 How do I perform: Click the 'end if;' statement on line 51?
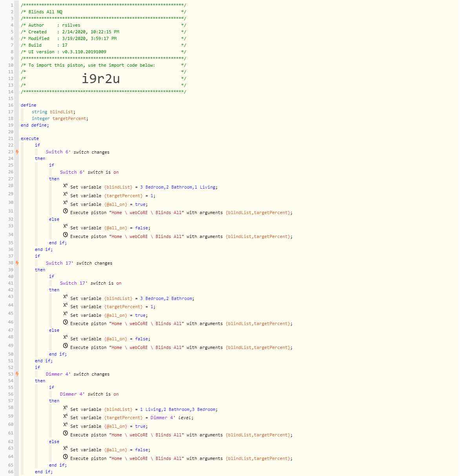pos(44,361)
